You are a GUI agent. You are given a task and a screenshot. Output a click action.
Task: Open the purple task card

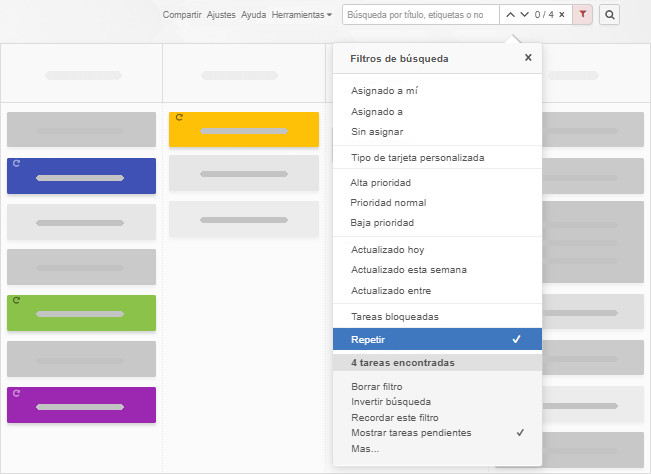click(x=81, y=405)
